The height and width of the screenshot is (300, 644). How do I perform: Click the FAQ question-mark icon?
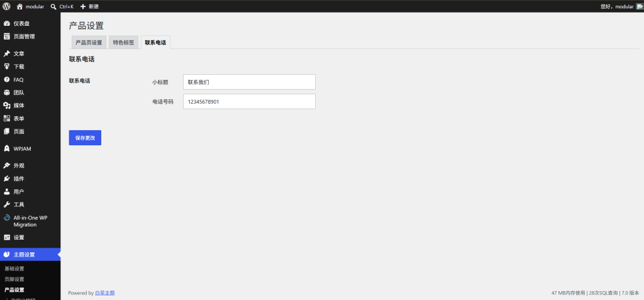pyautogui.click(x=6, y=80)
